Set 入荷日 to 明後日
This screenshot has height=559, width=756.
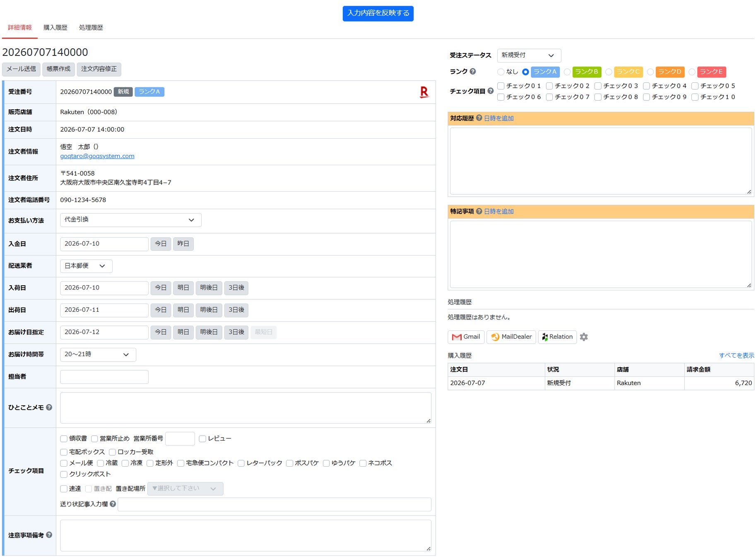coord(209,288)
